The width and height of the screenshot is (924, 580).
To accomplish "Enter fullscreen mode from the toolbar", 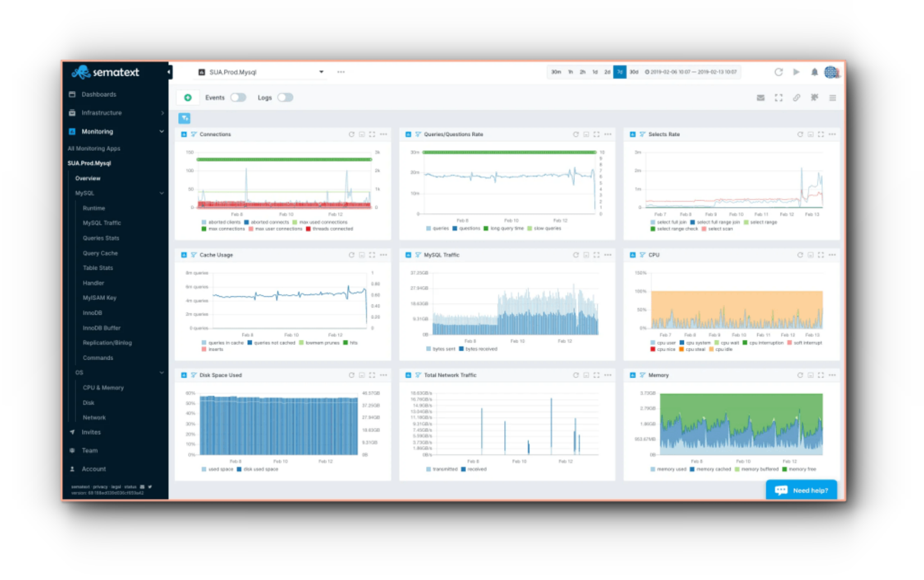I will click(778, 98).
